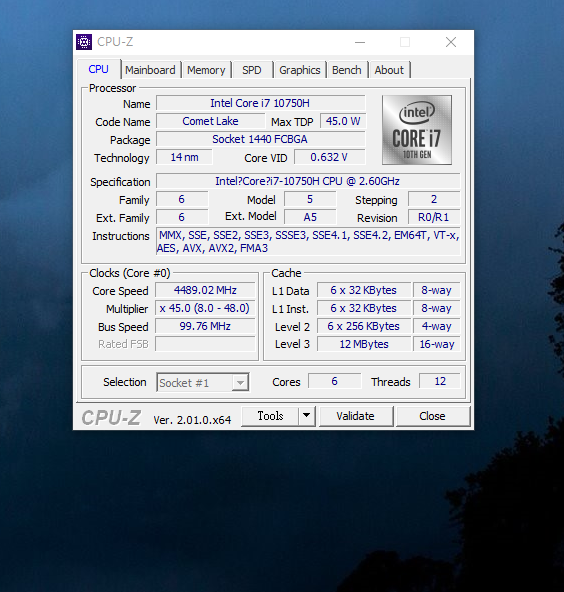Screen dimensions: 564x592
Task: Click the Level 3 associativity 16-way
Action: click(x=436, y=344)
